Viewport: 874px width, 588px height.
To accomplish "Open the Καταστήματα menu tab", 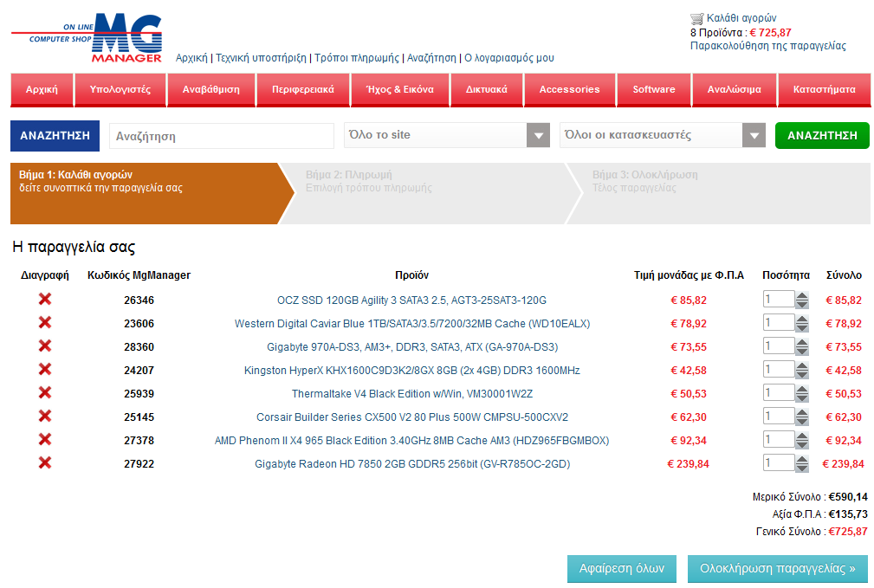I will pos(825,89).
